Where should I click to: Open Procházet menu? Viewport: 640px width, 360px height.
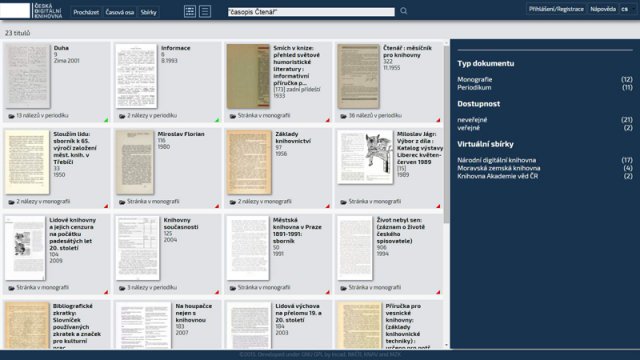coord(86,12)
